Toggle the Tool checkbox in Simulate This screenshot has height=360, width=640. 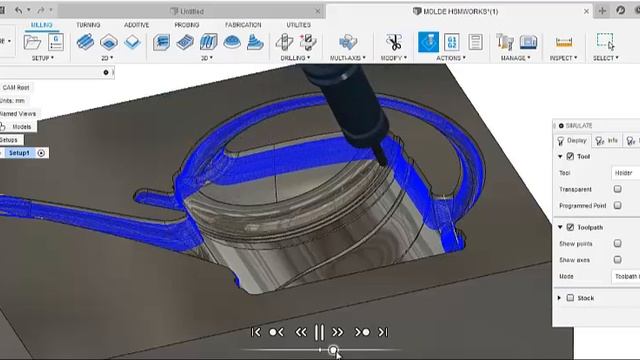[x=570, y=156]
